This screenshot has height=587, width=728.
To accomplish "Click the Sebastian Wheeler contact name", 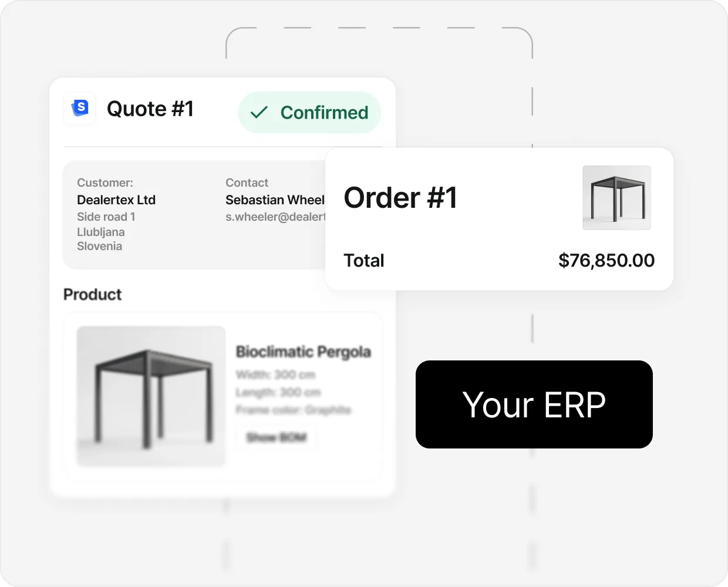I will click(x=275, y=200).
